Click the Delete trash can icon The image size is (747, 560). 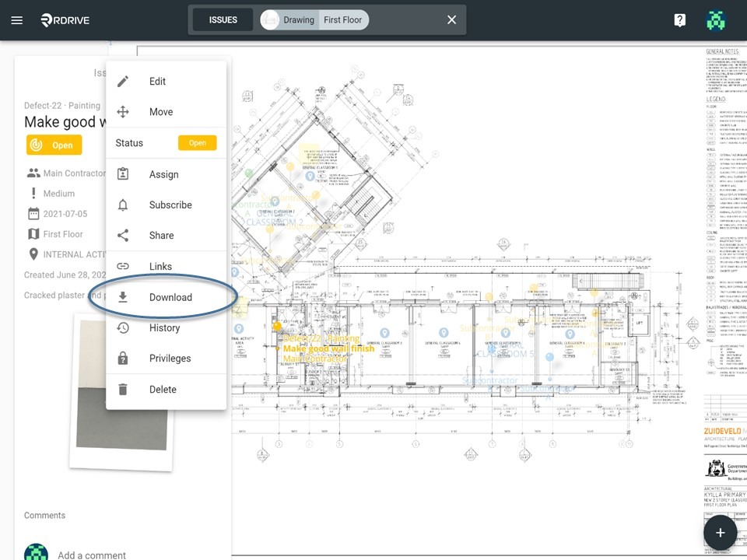coord(123,390)
